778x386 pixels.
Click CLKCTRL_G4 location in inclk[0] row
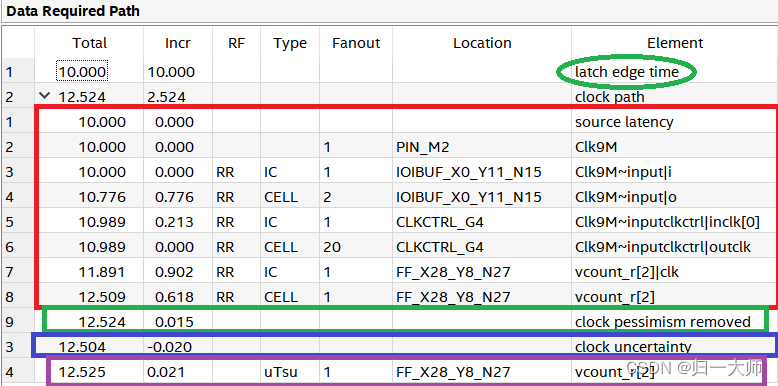click(440, 222)
